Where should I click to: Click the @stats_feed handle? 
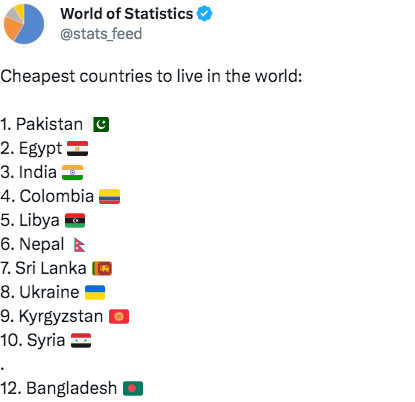[x=101, y=34]
